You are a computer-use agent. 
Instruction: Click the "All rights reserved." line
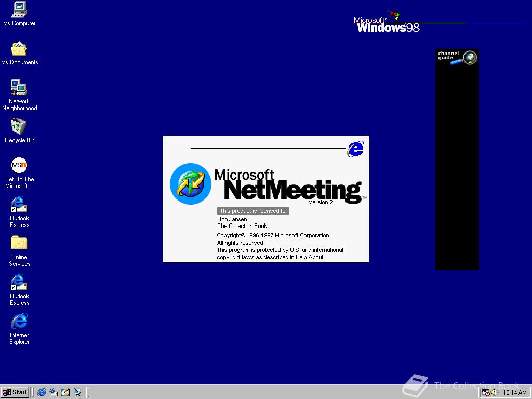(x=241, y=243)
